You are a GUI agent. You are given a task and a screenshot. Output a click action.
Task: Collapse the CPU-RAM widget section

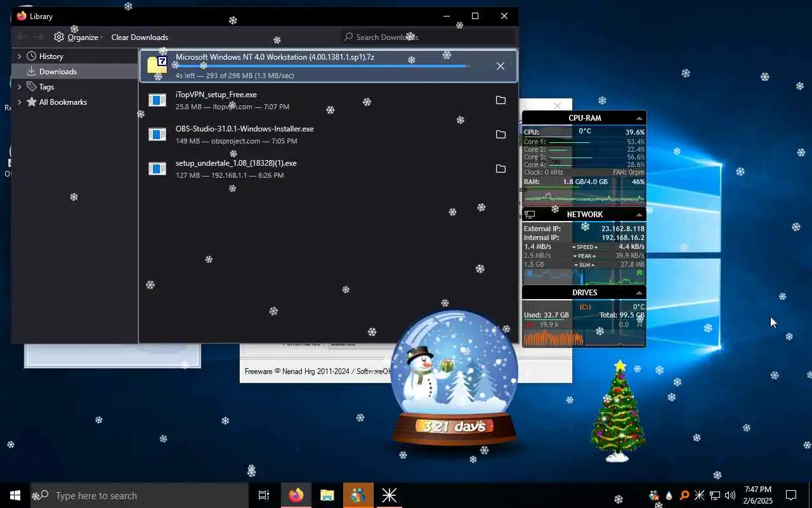click(639, 118)
